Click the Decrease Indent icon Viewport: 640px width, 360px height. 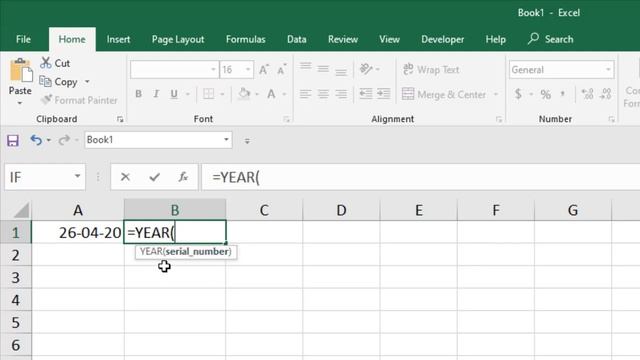pos(366,94)
